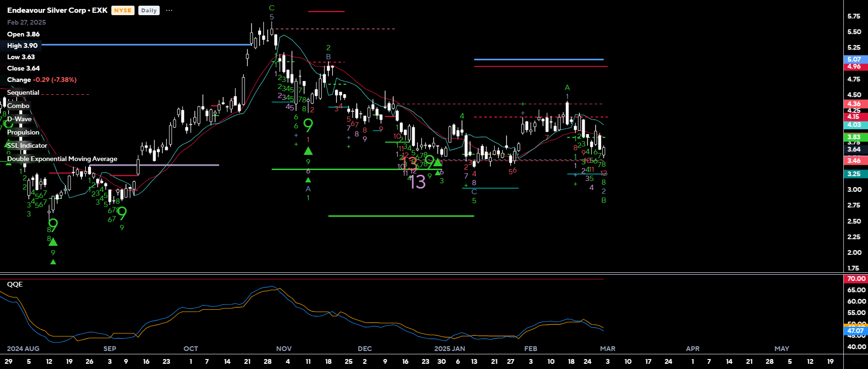
Task: Click the teal 3.25 price axis tag
Action: tap(854, 174)
